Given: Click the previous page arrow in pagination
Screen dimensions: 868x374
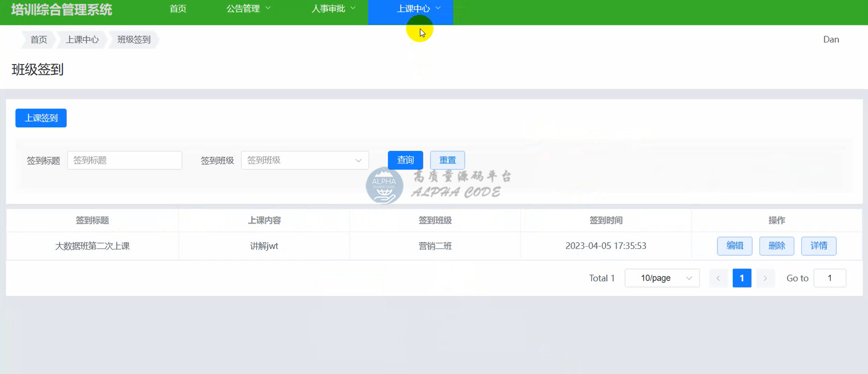Looking at the screenshot, I should pos(718,278).
